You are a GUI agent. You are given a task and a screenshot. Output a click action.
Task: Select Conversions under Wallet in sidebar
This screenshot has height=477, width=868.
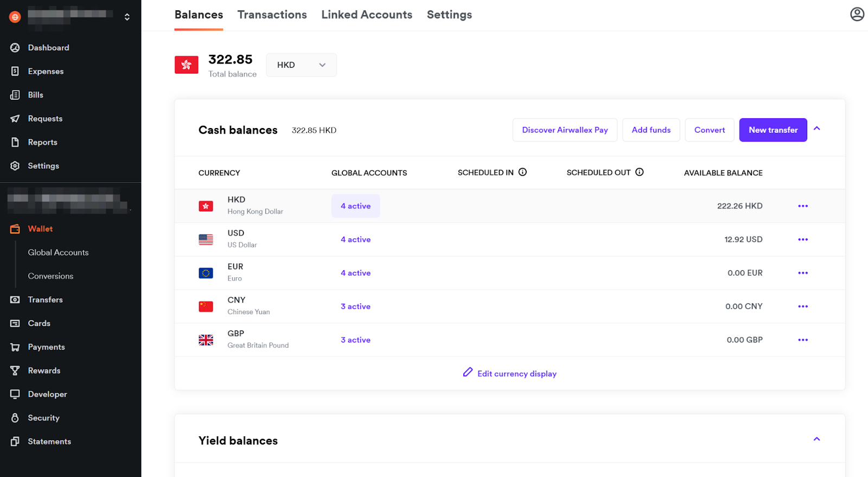[50, 276]
